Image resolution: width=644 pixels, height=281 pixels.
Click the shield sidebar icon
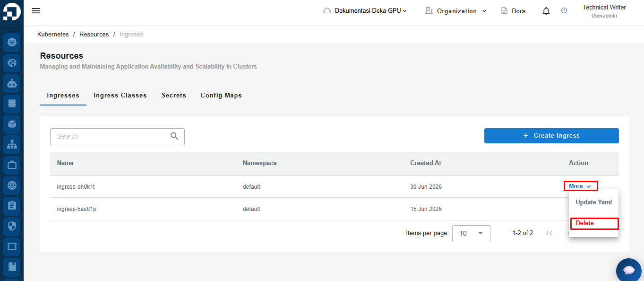(12, 226)
